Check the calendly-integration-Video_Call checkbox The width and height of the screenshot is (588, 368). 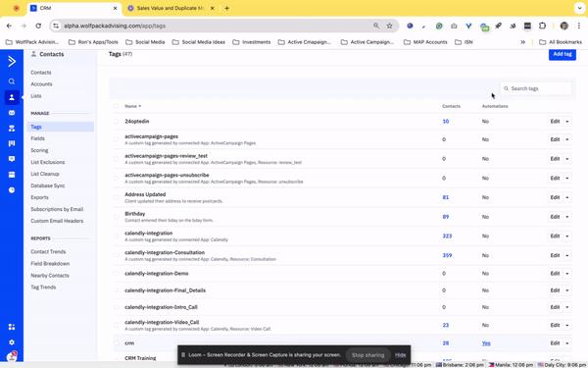pyautogui.click(x=117, y=325)
